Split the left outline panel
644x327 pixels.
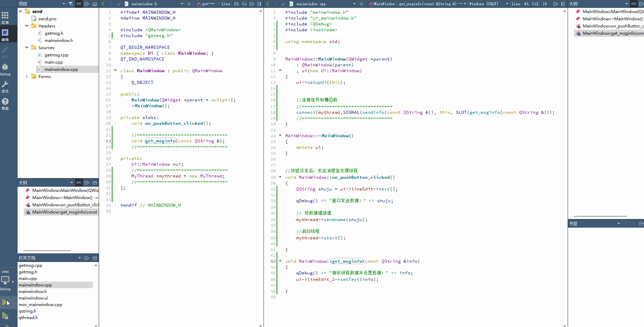click(87, 183)
